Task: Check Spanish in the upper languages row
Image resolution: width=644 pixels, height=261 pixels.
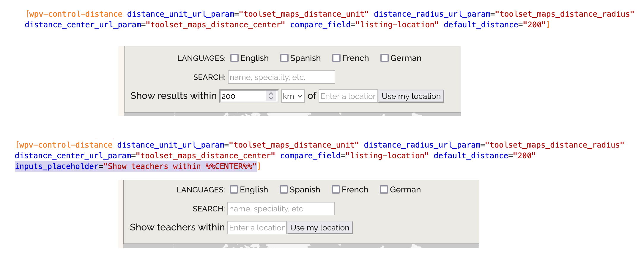Action: click(284, 58)
